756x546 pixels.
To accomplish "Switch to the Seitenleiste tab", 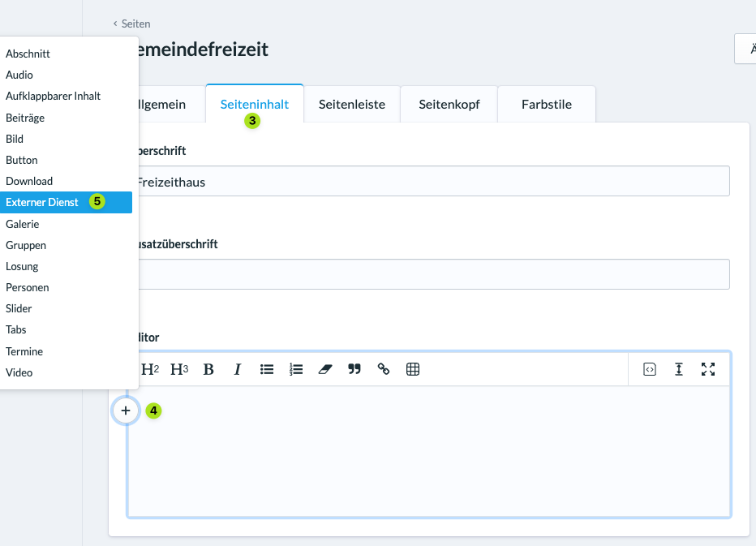I will [352, 104].
